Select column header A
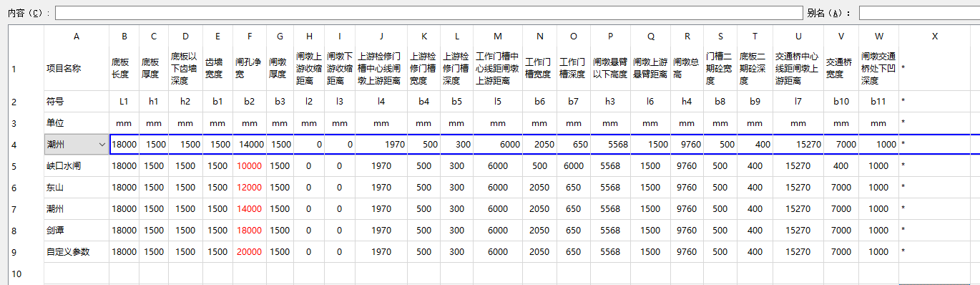This screenshot has width=980, height=285. 77,37
